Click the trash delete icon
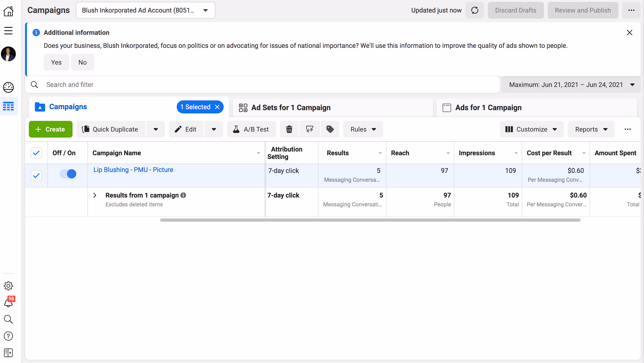This screenshot has height=363, width=644. click(289, 129)
